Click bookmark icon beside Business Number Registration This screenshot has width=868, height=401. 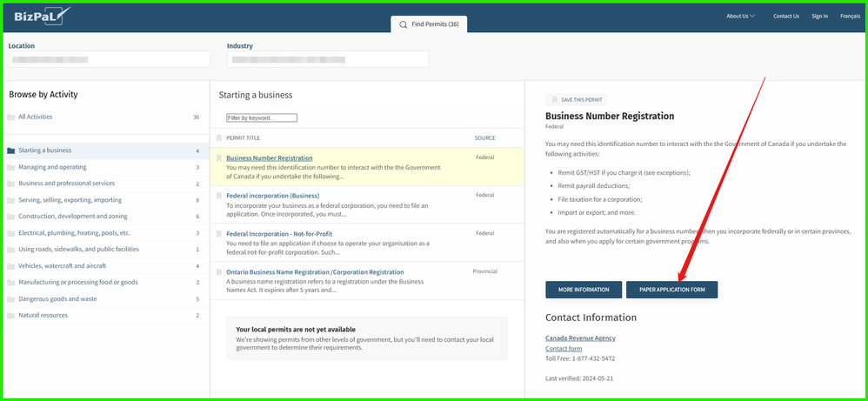pyautogui.click(x=219, y=158)
